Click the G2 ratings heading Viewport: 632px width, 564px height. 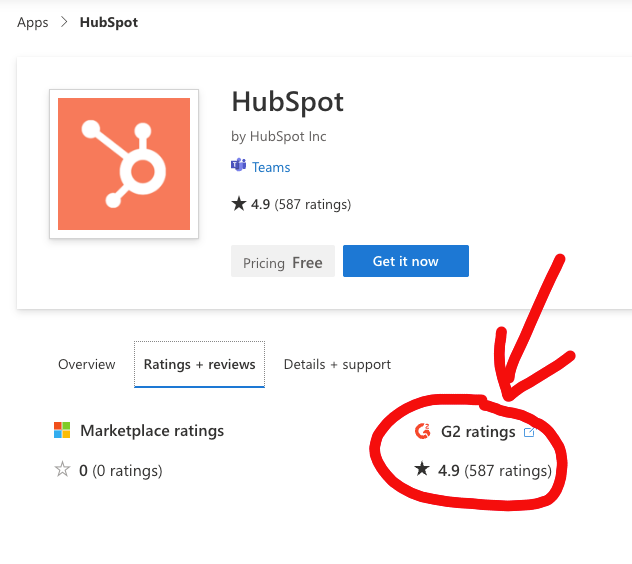(478, 432)
